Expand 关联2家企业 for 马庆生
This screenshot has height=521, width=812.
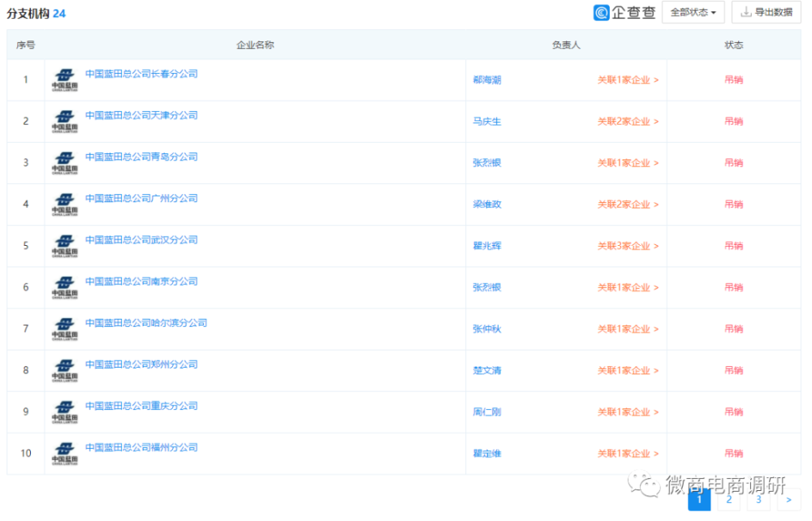628,122
